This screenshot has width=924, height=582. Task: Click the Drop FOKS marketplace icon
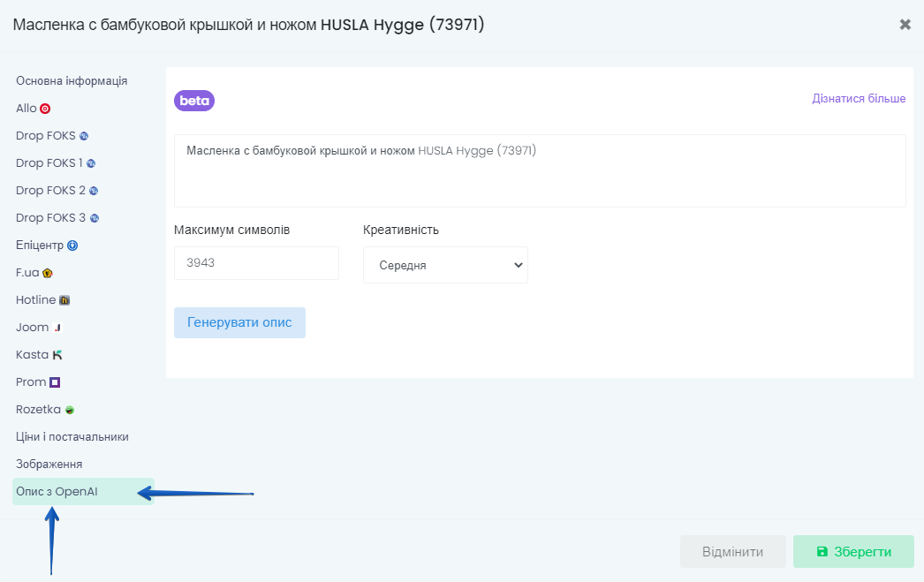(84, 136)
